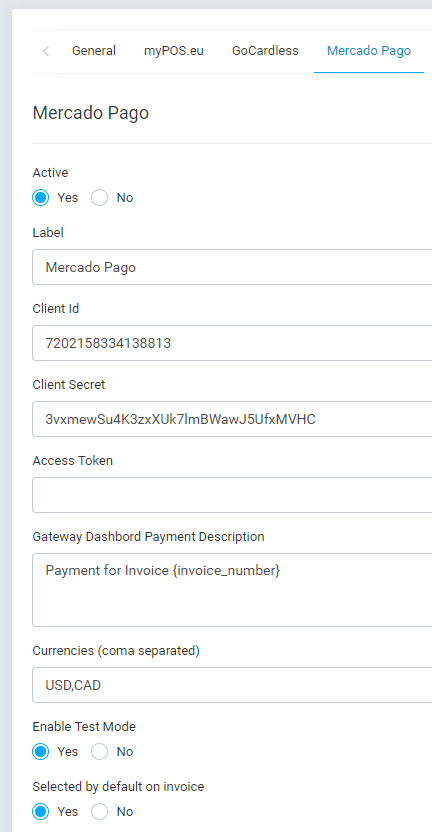Click the Client Secret label text

pyautogui.click(x=69, y=385)
